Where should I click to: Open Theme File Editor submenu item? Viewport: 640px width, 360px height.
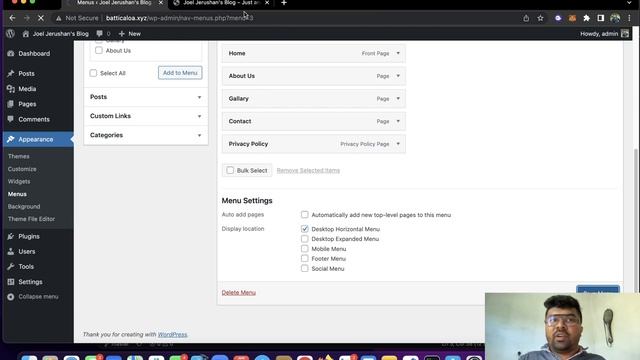(31, 219)
